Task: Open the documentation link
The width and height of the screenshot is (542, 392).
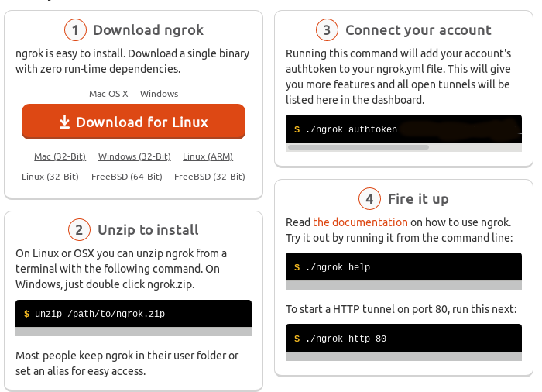Action: (x=360, y=222)
